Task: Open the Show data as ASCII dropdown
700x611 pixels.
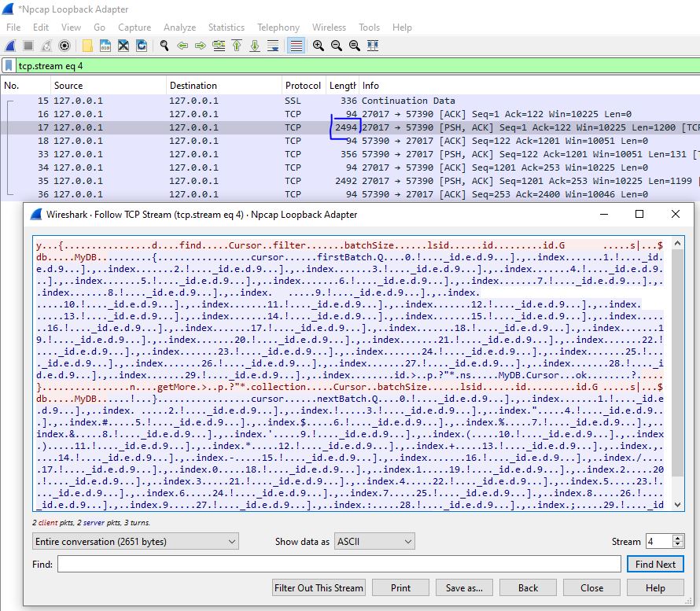Action: pyautogui.click(x=374, y=541)
